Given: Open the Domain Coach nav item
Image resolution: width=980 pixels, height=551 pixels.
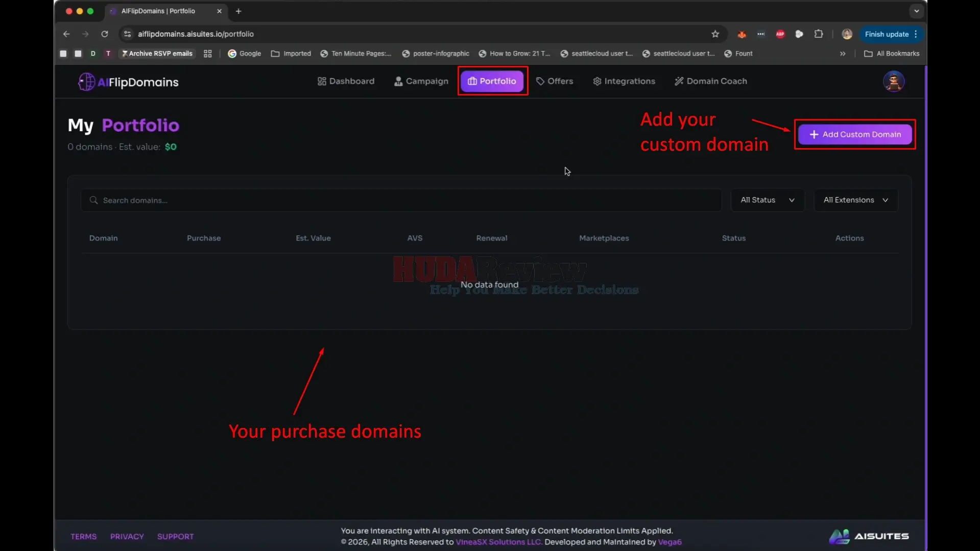Looking at the screenshot, I should coord(711,81).
